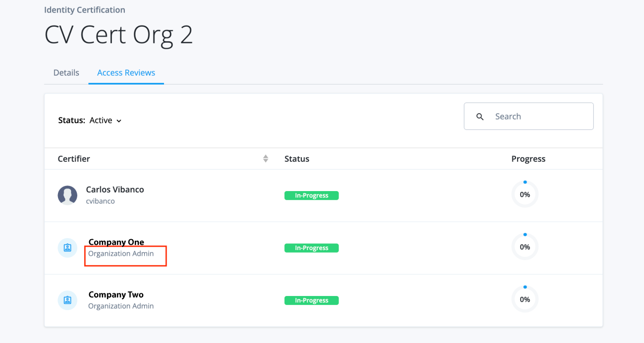Click Carlos Vibanco's avatar icon

coord(67,195)
